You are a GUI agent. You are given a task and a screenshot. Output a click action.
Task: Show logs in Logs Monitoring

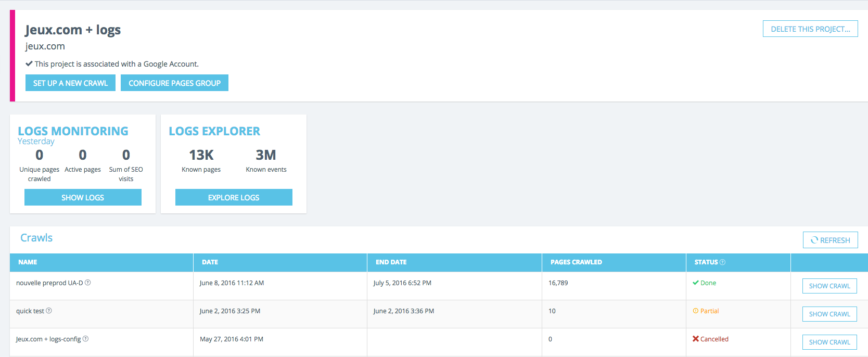pos(83,197)
